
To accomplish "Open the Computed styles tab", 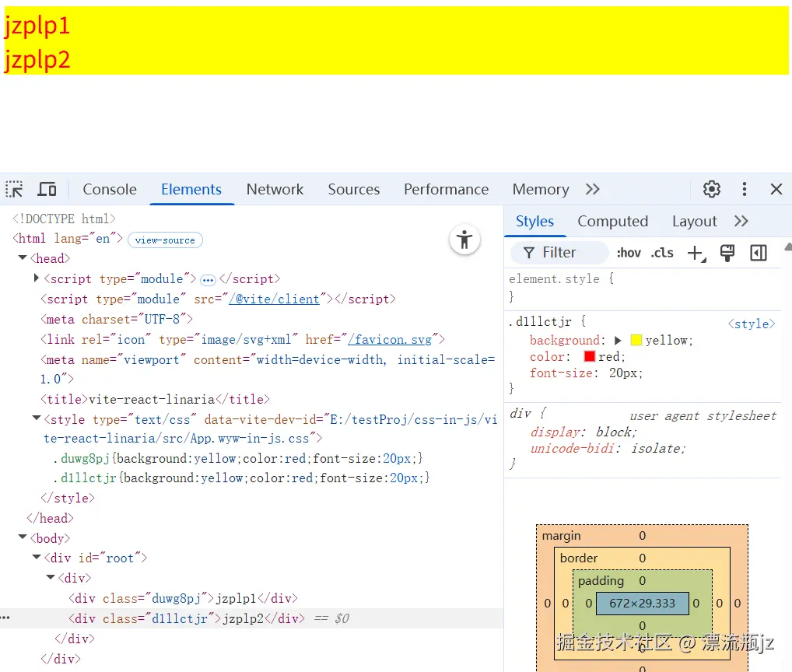I will (613, 221).
